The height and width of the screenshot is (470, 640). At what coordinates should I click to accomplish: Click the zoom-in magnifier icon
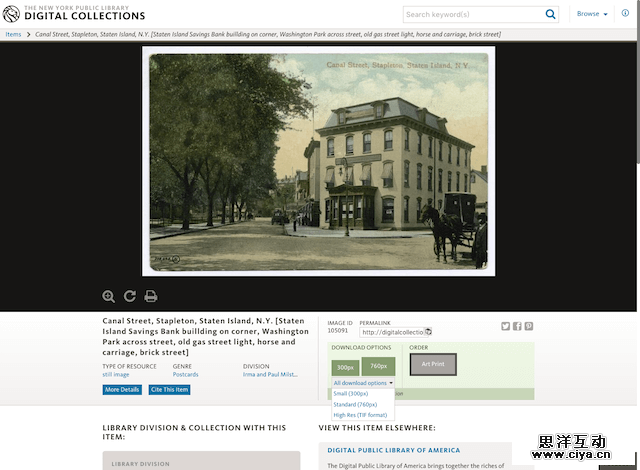coord(108,296)
